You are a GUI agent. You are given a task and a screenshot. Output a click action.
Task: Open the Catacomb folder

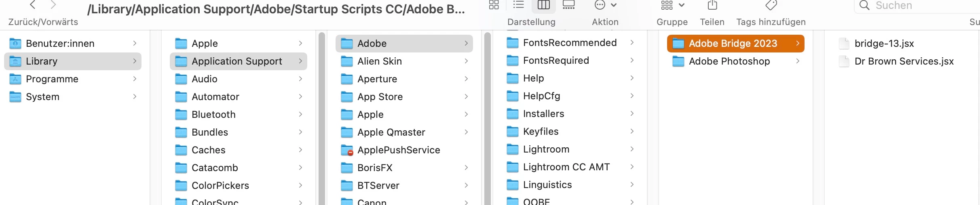click(239, 167)
